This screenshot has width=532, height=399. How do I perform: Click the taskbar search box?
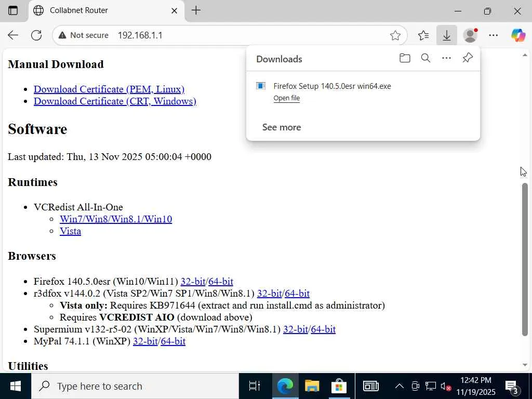tap(135, 386)
